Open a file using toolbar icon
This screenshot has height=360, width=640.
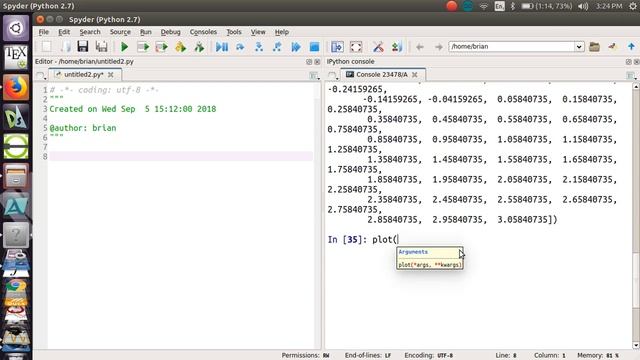65,47
